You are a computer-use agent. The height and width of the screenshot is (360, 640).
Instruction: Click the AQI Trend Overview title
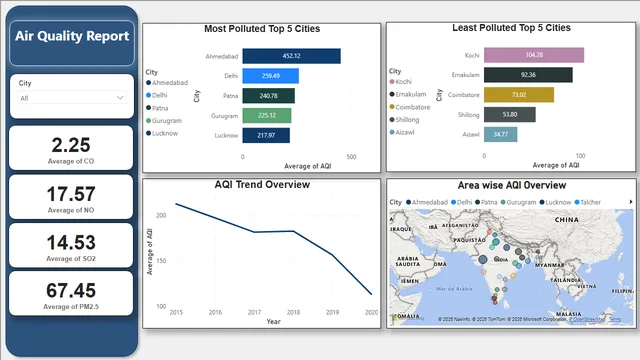coord(262,184)
